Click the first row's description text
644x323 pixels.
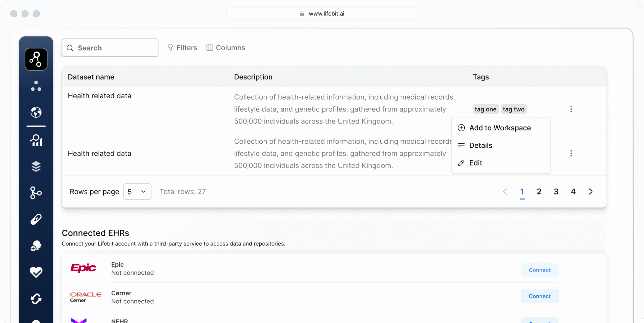(x=344, y=109)
